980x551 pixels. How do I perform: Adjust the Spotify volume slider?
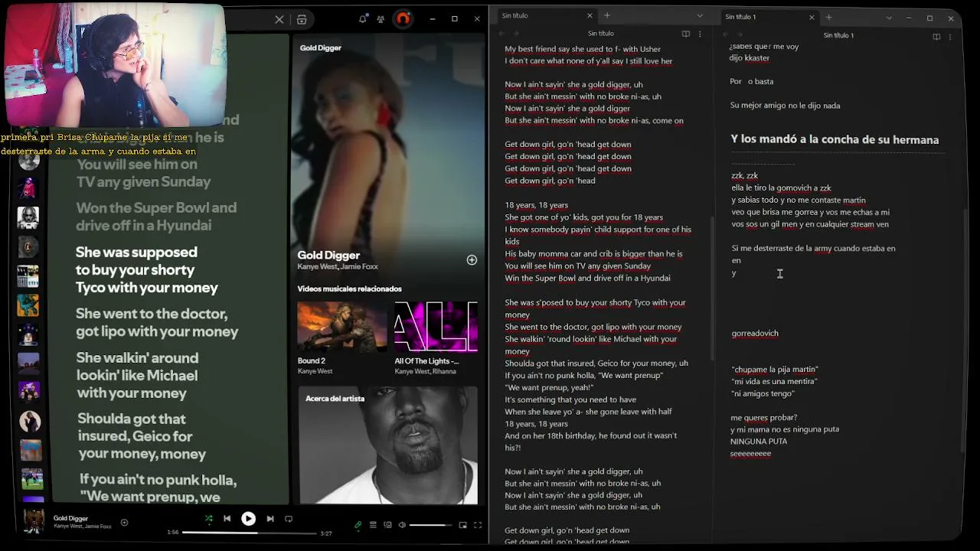[431, 525]
